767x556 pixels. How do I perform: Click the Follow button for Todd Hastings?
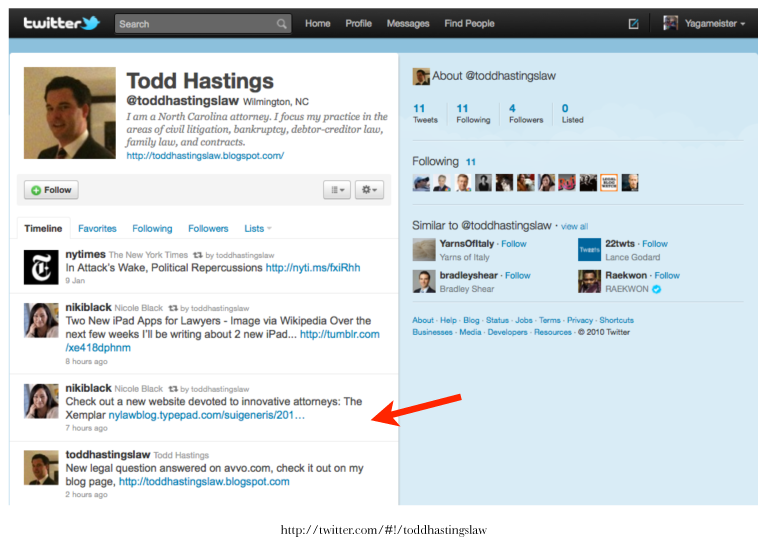tap(51, 190)
